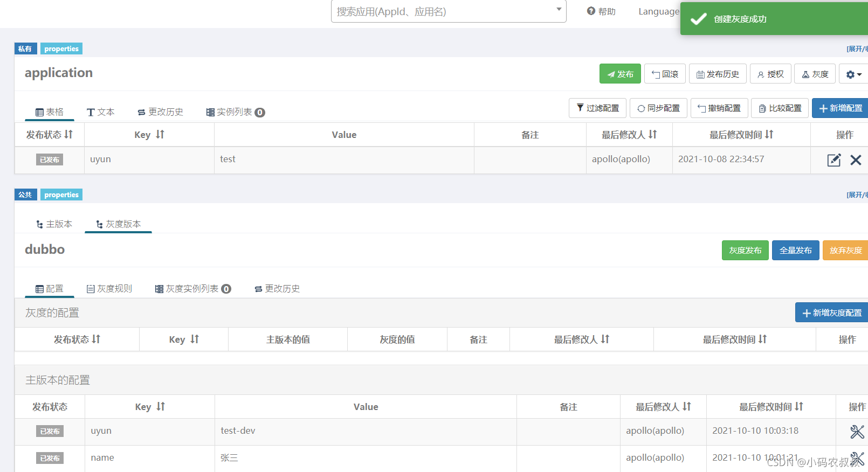This screenshot has height=472, width=868.
Task: Click the 私有 private label badge
Action: [25, 48]
